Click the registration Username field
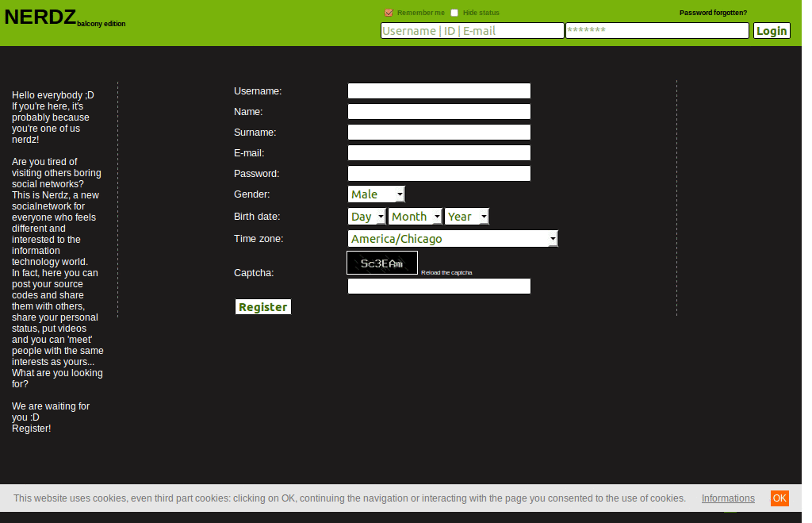This screenshot has width=812, height=523. [439, 90]
